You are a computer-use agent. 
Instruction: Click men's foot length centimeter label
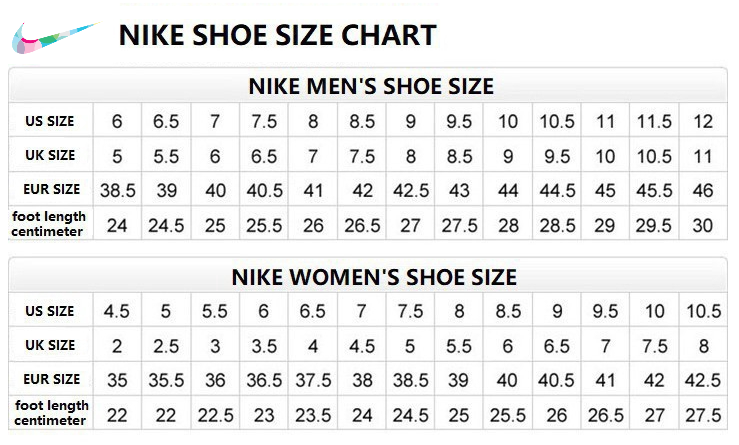(x=49, y=224)
